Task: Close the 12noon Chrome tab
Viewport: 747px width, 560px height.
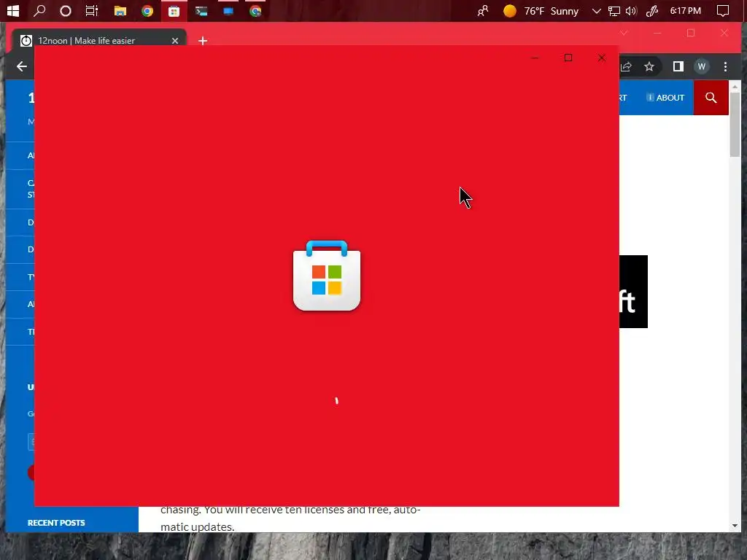Action: pyautogui.click(x=175, y=41)
